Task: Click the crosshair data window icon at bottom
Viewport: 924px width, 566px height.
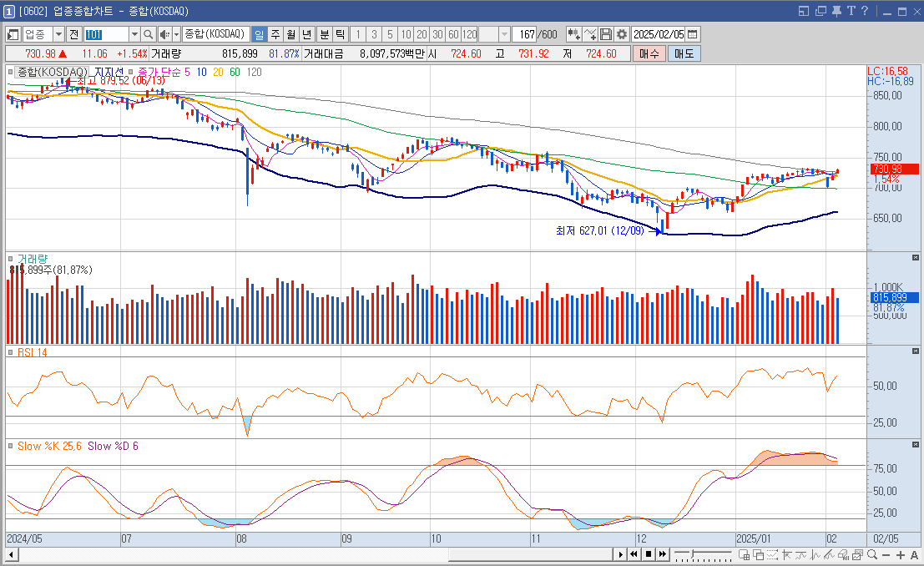Action: tap(745, 555)
